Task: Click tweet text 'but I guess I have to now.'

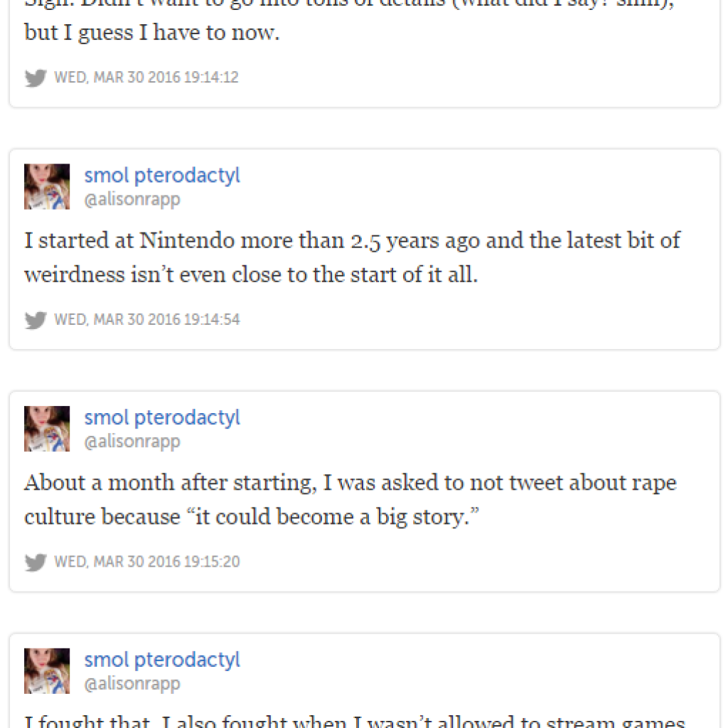Action: point(151,33)
